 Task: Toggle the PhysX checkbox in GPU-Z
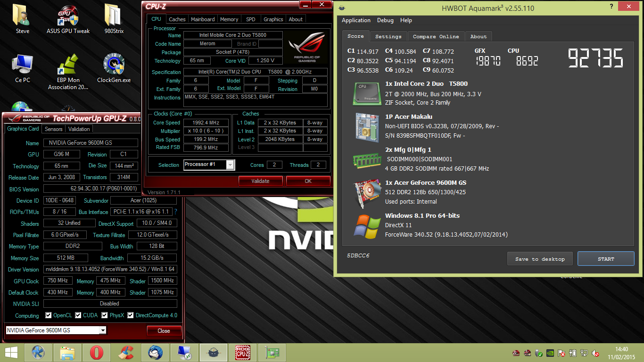coord(105,315)
